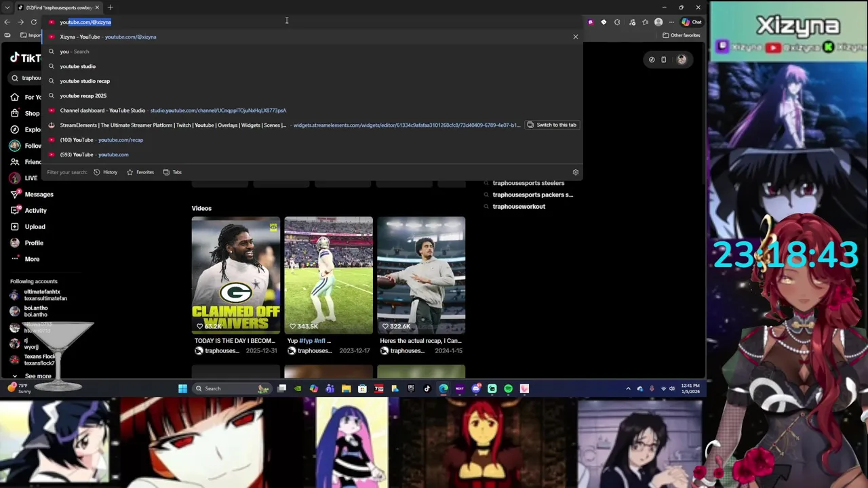The height and width of the screenshot is (488, 868).
Task: Go to TikTok Friends icon
Action: tap(14, 162)
